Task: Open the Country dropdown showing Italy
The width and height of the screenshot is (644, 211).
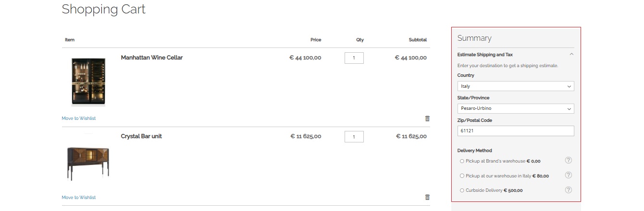Action: (516, 86)
